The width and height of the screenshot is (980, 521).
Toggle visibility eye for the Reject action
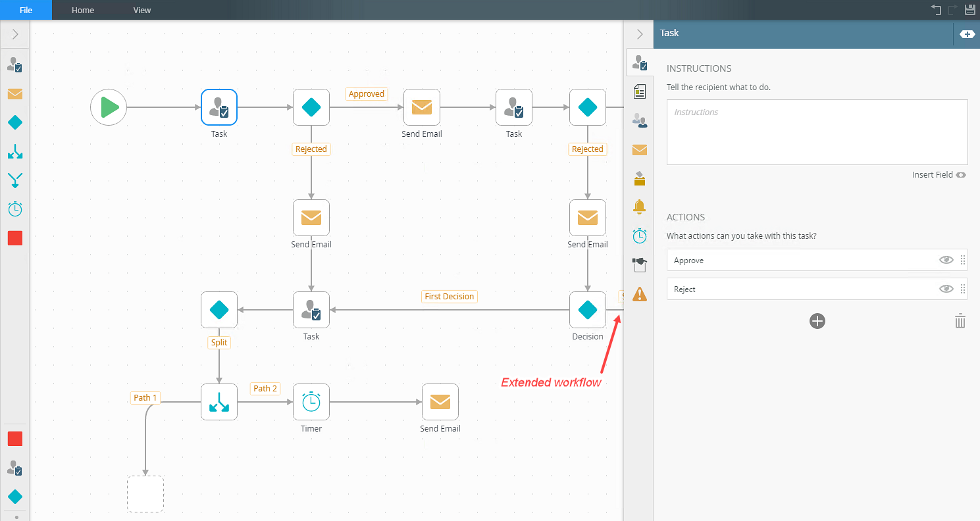point(946,289)
